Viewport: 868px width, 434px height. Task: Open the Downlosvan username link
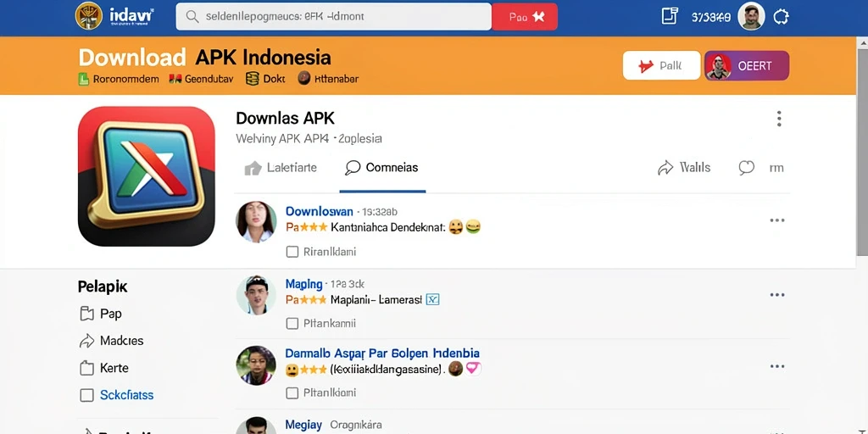coord(320,211)
